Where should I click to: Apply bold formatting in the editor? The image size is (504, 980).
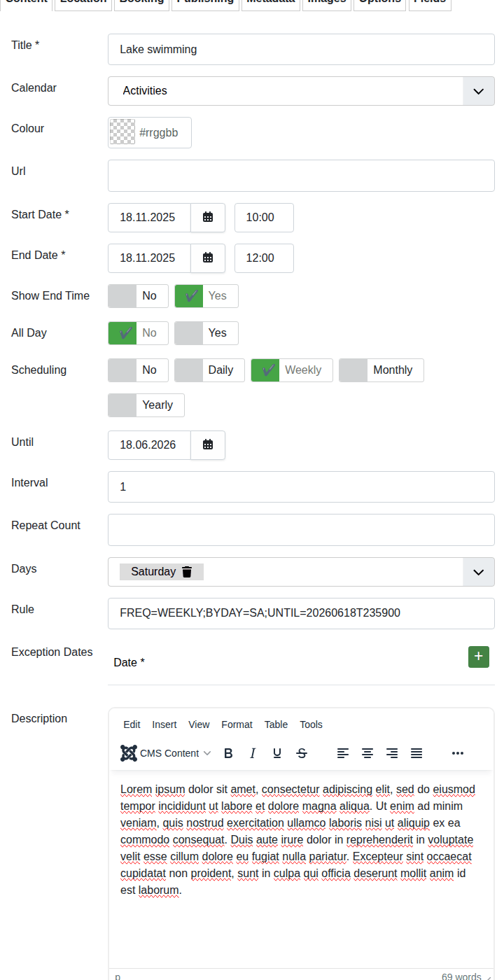coord(228,753)
